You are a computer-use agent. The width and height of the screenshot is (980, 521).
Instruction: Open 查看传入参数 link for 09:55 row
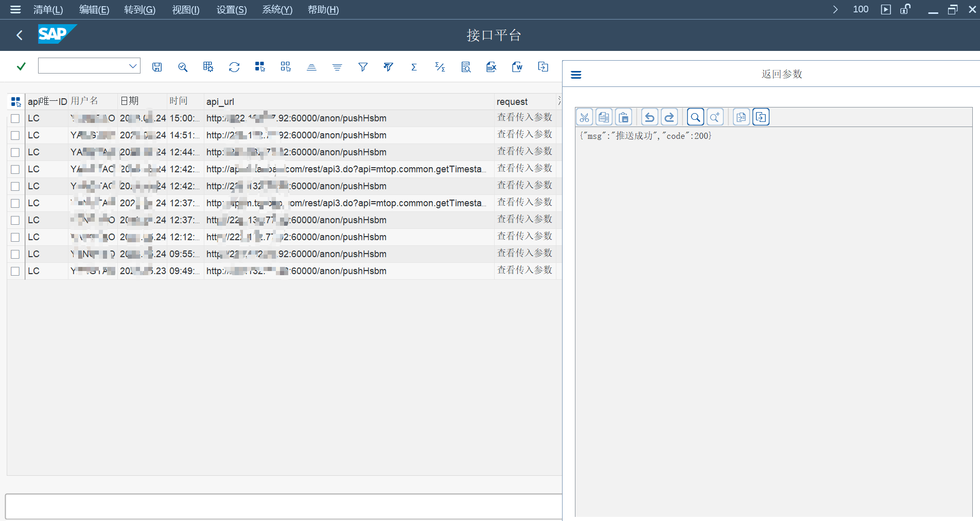(524, 253)
